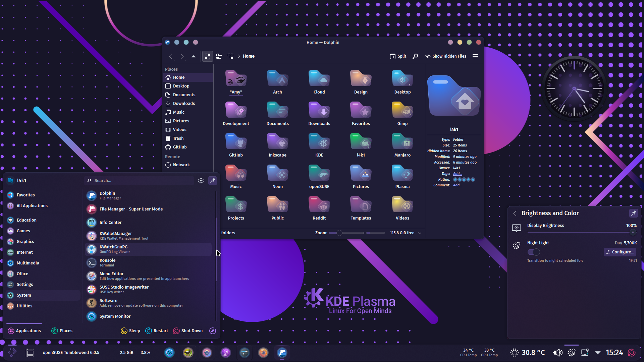Image resolution: width=644 pixels, height=362 pixels.
Task: Go up one folder level in Dolphin
Action: point(194,56)
